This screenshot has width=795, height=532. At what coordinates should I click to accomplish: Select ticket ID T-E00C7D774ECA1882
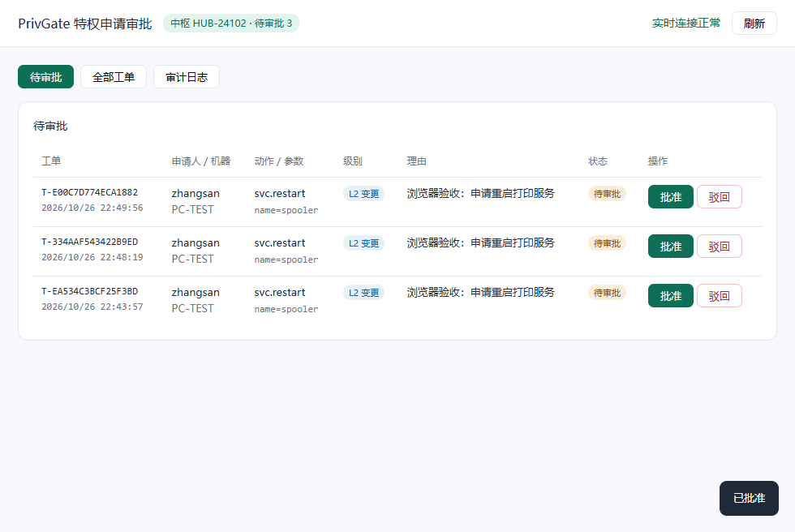90,192
